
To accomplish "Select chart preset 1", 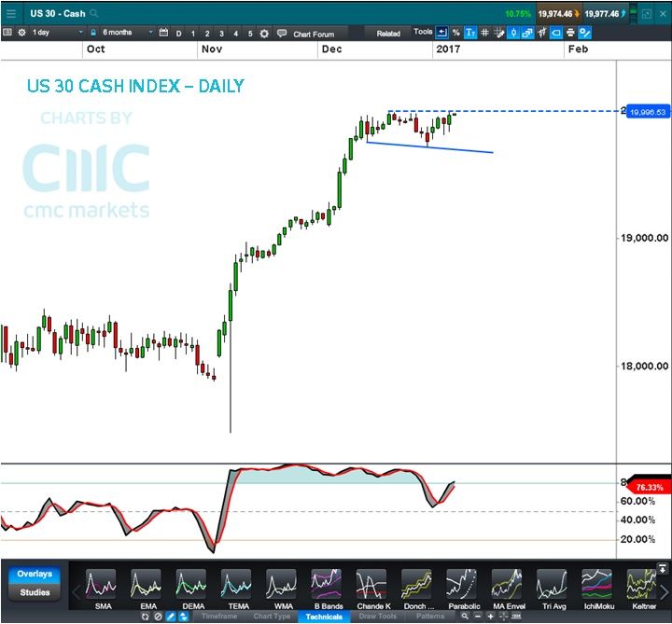I will (193, 34).
